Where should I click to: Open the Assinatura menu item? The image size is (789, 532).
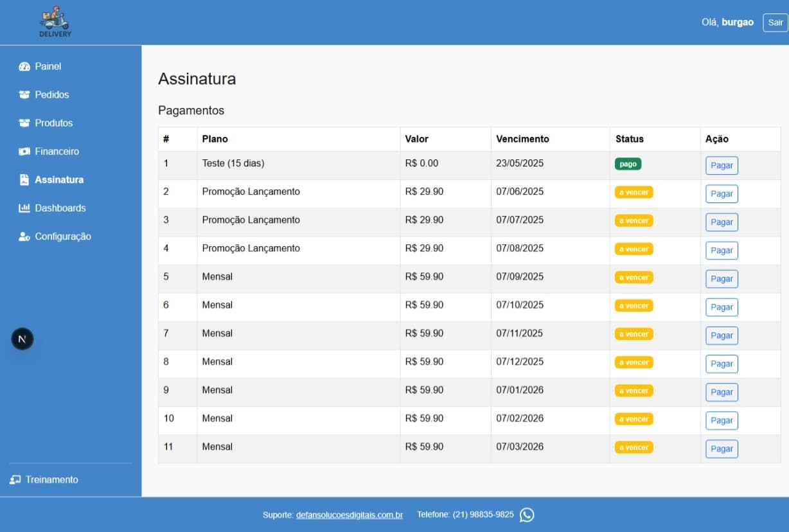pyautogui.click(x=59, y=180)
